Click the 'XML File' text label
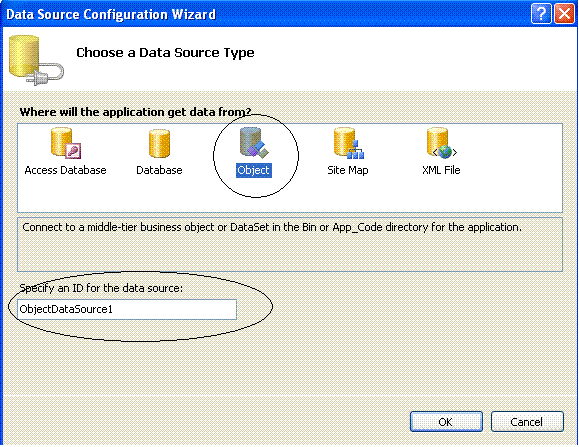Viewport: 579px width, 447px height. (x=441, y=170)
